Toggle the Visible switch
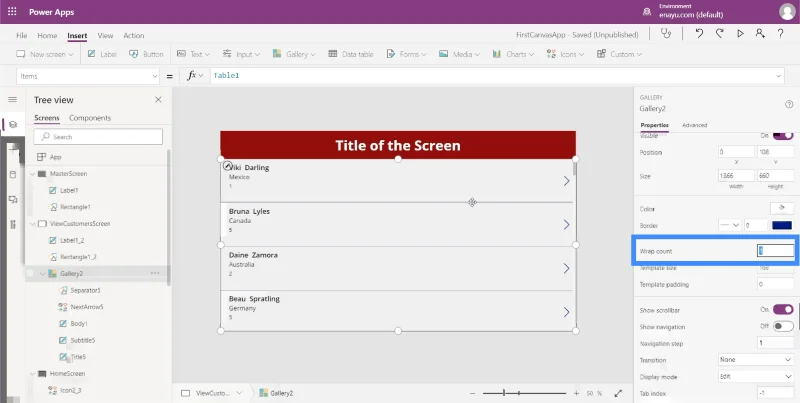800x403 pixels. [x=783, y=136]
